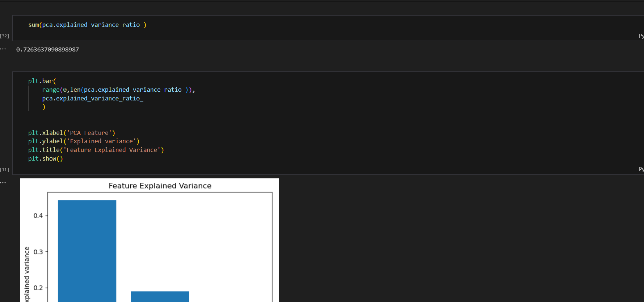This screenshot has height=302, width=644.
Task: Open output options ellipsis beside the chart
Action: (x=3, y=182)
